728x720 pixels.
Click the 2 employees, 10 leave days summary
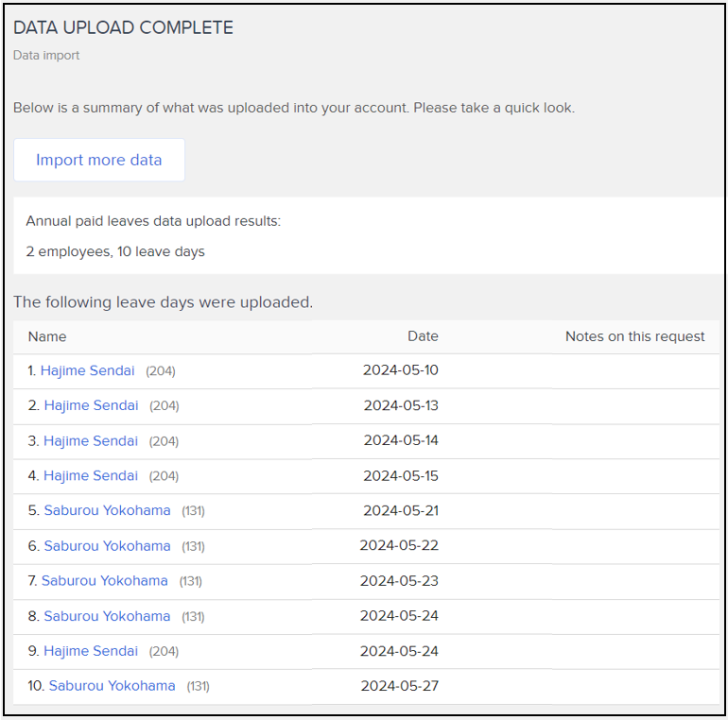(x=115, y=251)
